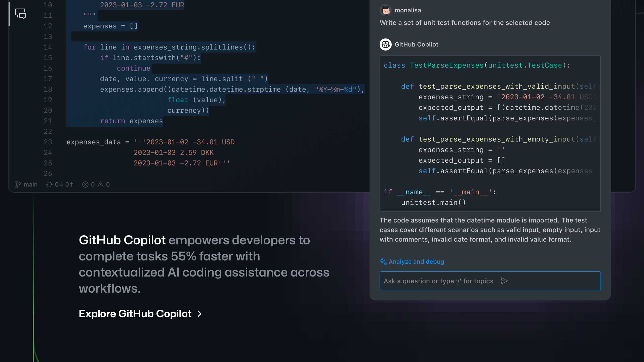Viewport: 644px width, 362px height.
Task: Send the chat message with arrow icon
Action: coord(504,281)
